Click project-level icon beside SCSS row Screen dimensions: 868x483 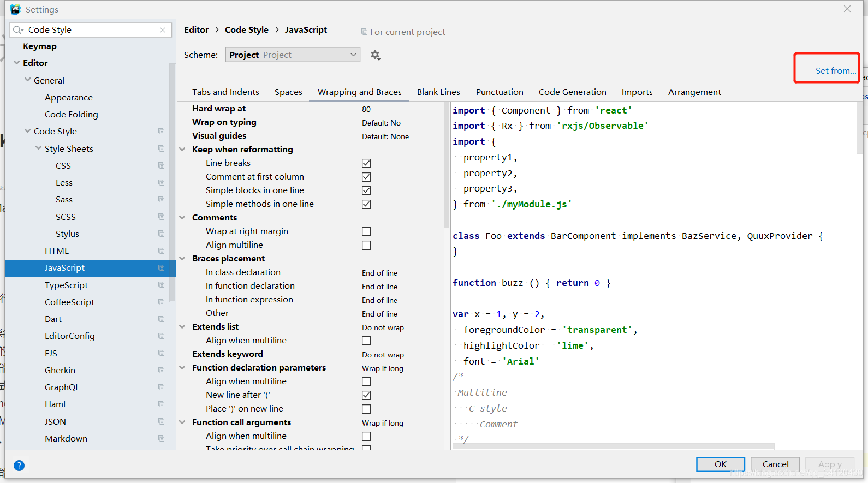tap(161, 217)
